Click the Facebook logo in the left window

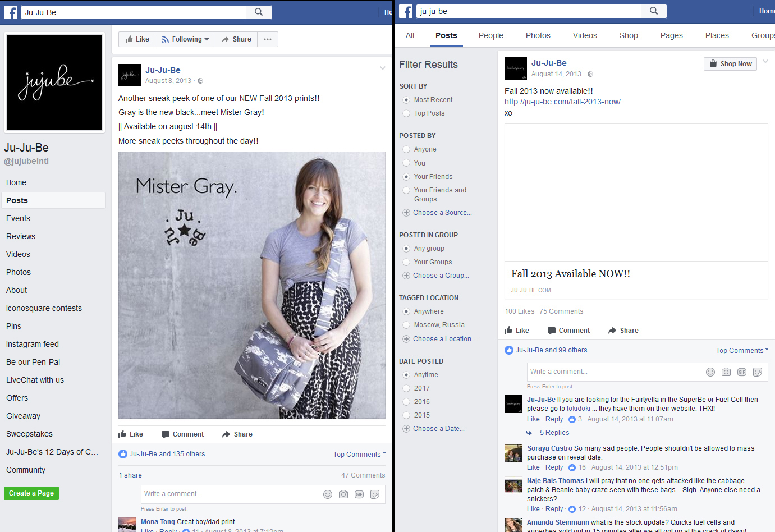click(x=11, y=12)
